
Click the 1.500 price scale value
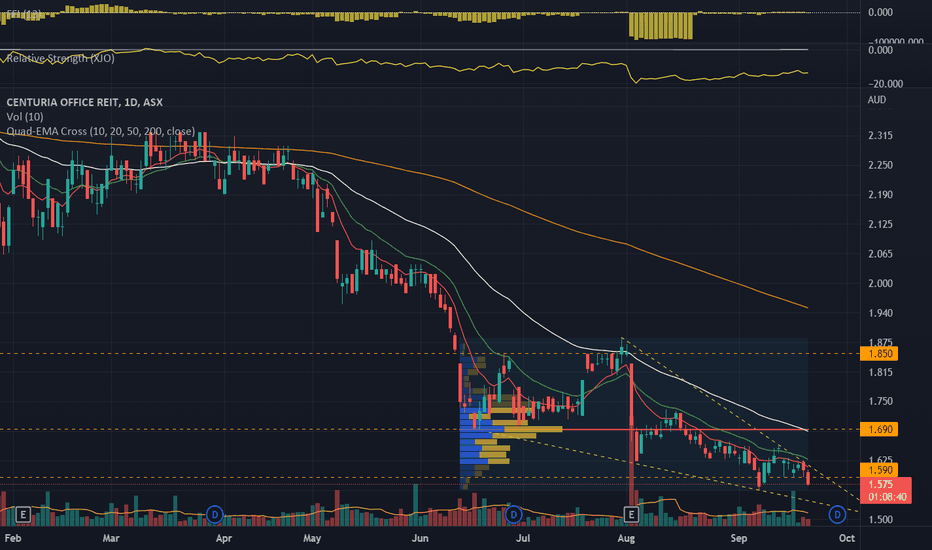880,519
